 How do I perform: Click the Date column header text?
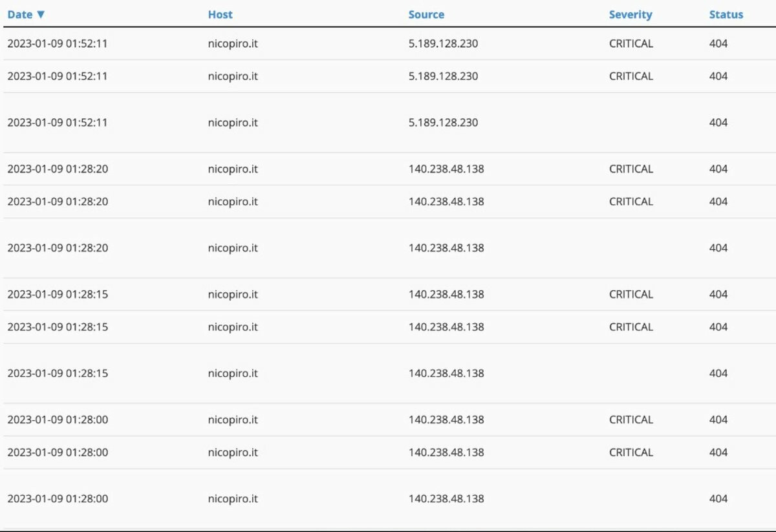coord(19,14)
